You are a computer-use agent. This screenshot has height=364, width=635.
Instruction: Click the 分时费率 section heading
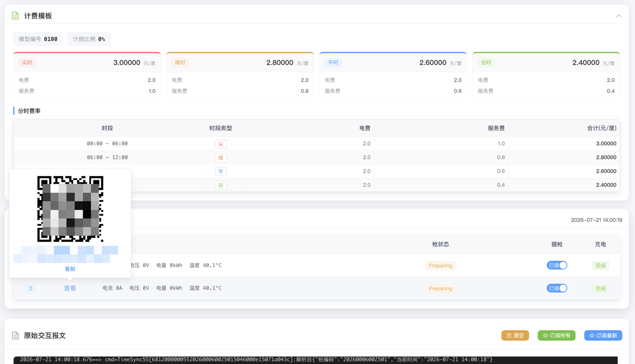tap(29, 111)
